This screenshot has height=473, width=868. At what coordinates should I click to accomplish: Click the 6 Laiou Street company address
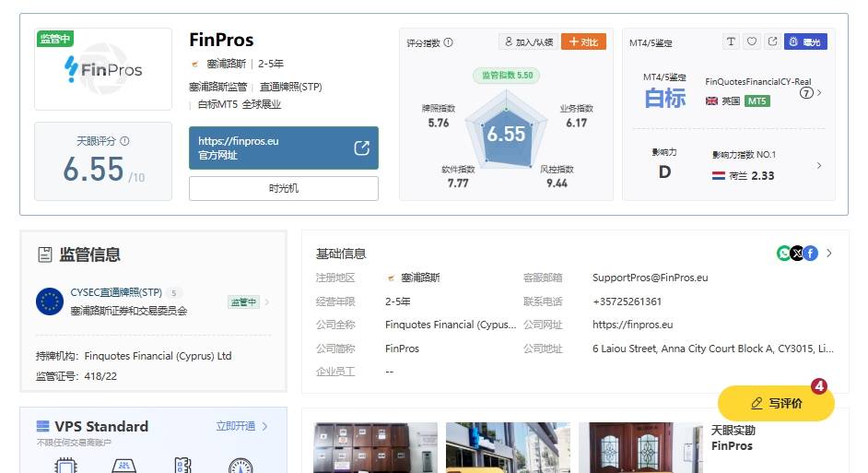tap(713, 349)
